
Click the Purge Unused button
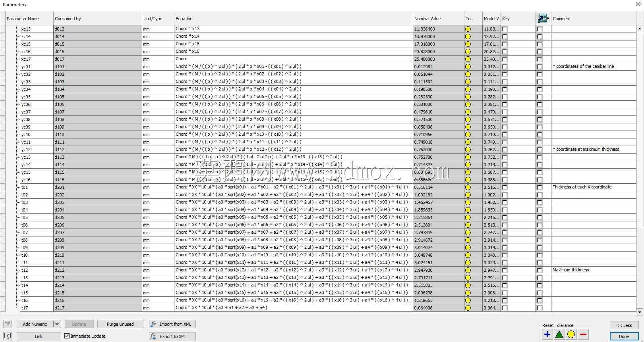click(x=120, y=324)
